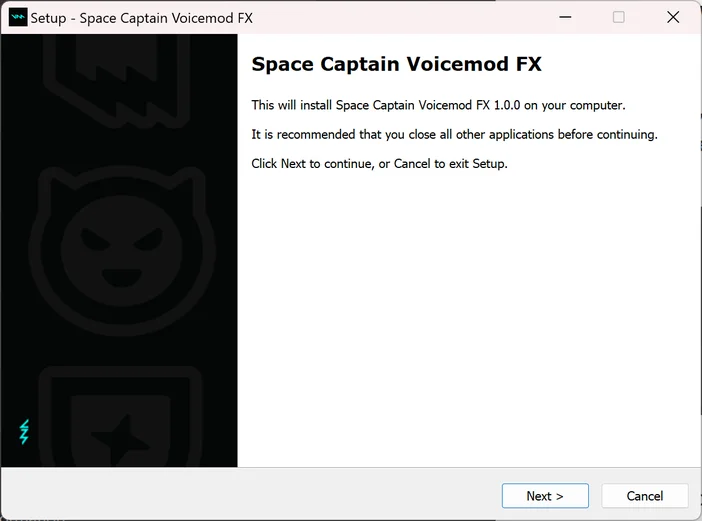Minimize the Setup window

pos(565,17)
